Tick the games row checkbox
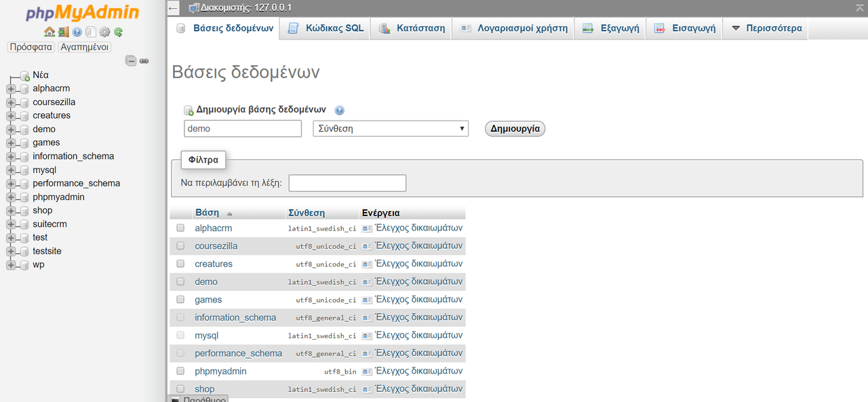 [x=180, y=299]
